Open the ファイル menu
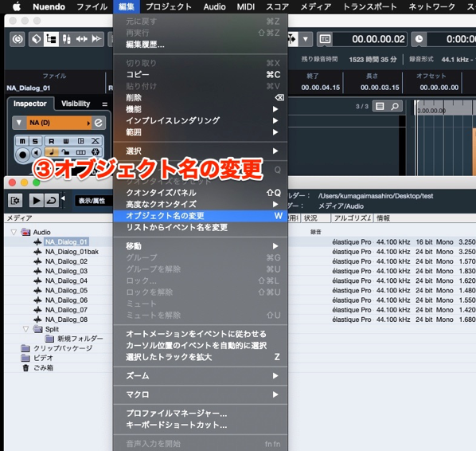 [x=92, y=6]
